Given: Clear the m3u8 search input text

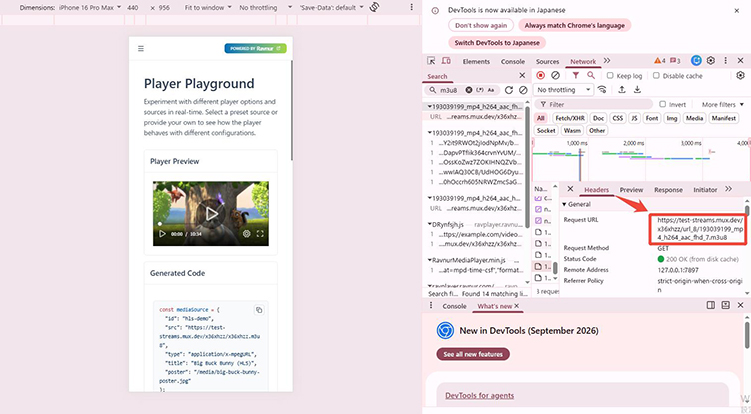Looking at the screenshot, I should [469, 90].
